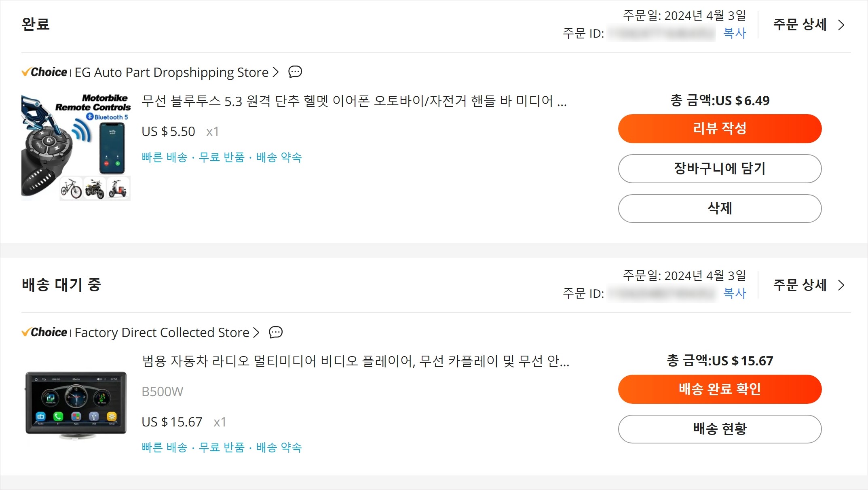Open the motorbike remote control product thumbnail

[x=76, y=147]
